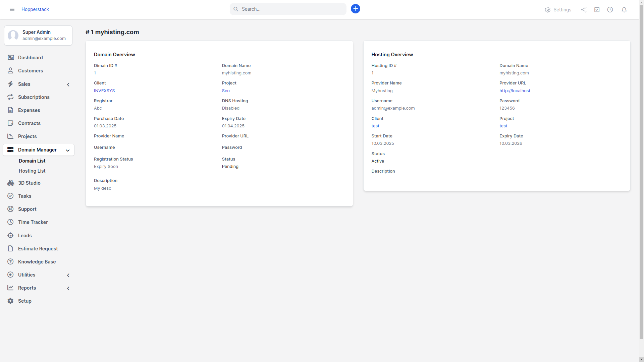Click the Knowledge Base help icon
Viewport: 644px width, 362px height.
pos(10,262)
